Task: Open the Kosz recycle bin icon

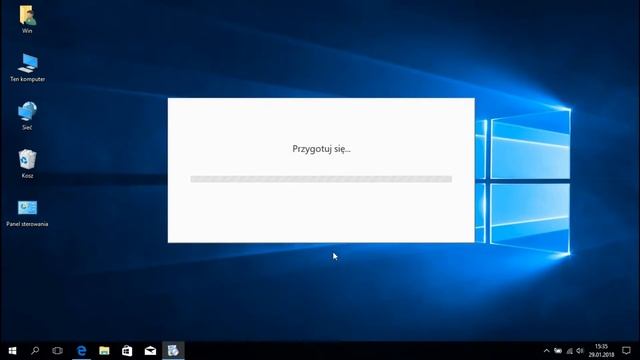Action: (27, 164)
